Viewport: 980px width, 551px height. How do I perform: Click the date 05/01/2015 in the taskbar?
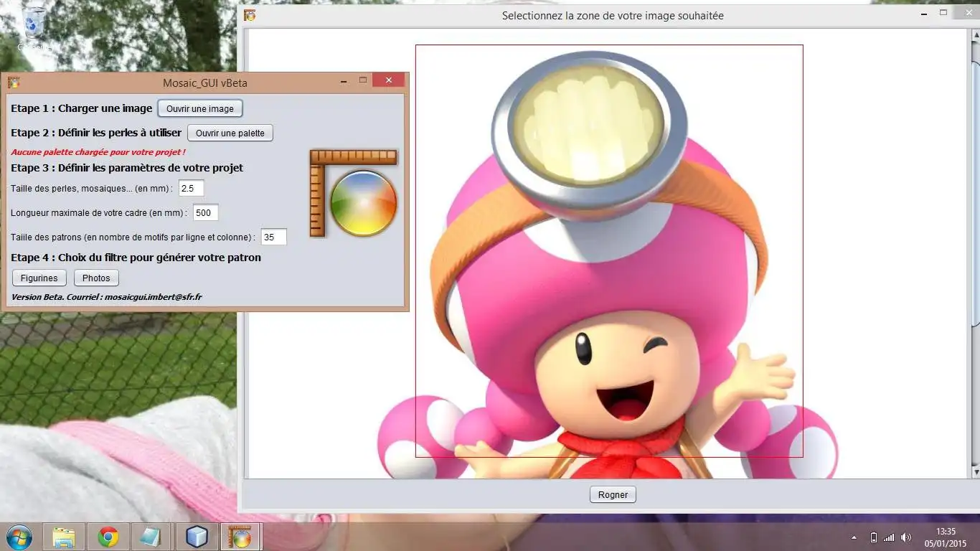click(x=946, y=543)
